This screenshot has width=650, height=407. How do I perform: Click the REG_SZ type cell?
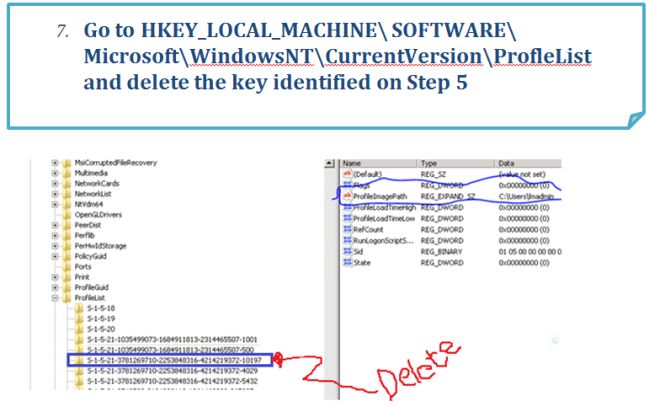pos(433,174)
